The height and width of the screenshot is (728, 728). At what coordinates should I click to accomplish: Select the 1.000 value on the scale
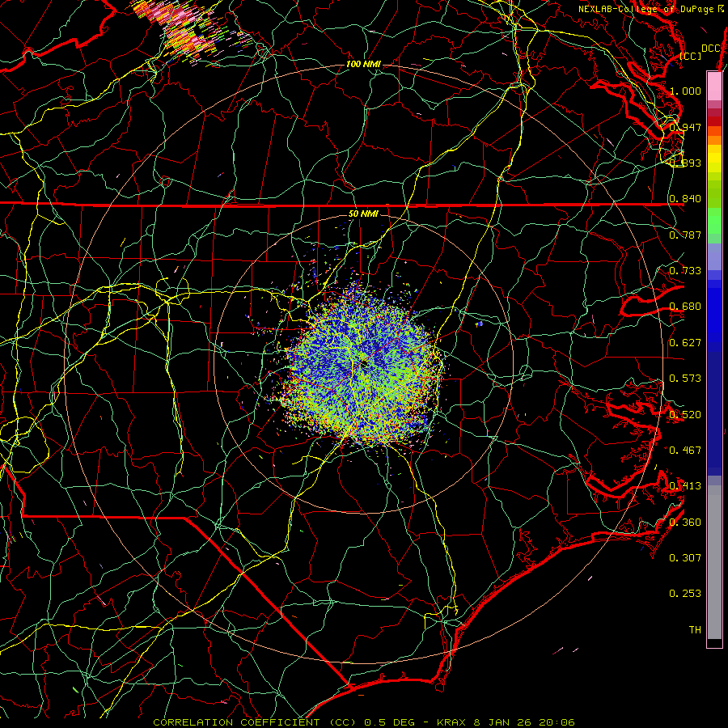(x=685, y=91)
